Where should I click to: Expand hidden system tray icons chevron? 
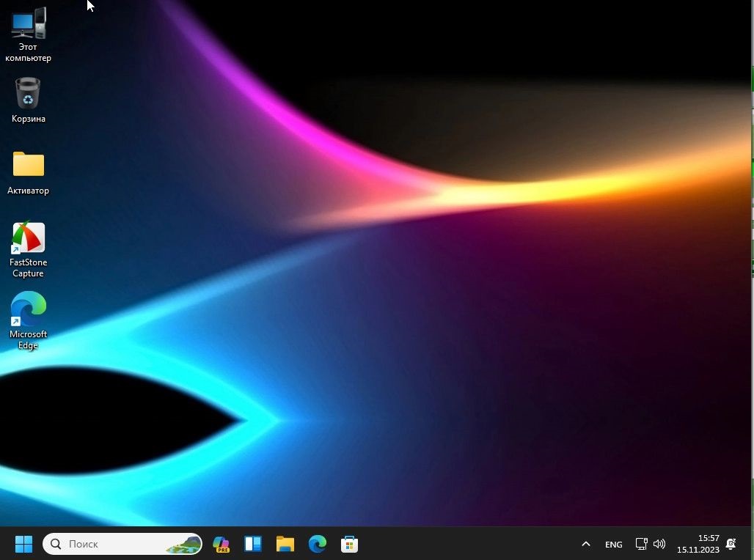(585, 544)
